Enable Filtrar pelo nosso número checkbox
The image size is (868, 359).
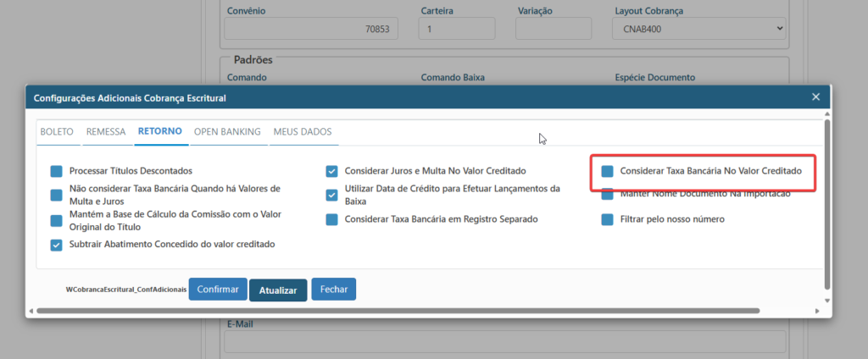click(607, 219)
